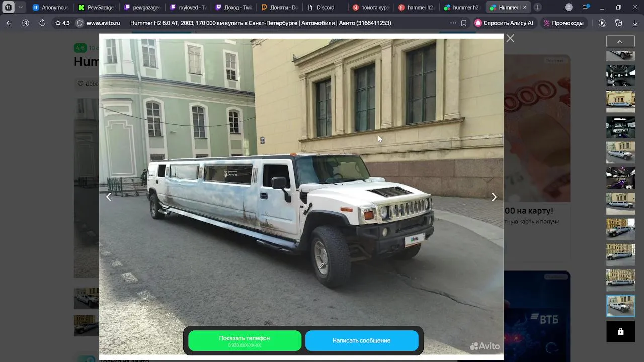Switch to the lowercase pewgazagee Twitch tab
Image resolution: width=644 pixels, height=362 pixels.
click(142, 8)
